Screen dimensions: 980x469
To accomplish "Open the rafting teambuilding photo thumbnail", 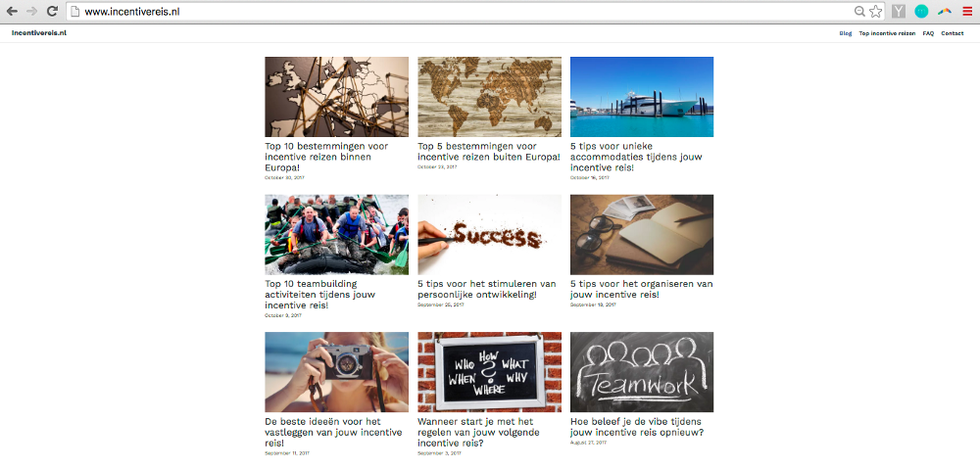I will 337,235.
